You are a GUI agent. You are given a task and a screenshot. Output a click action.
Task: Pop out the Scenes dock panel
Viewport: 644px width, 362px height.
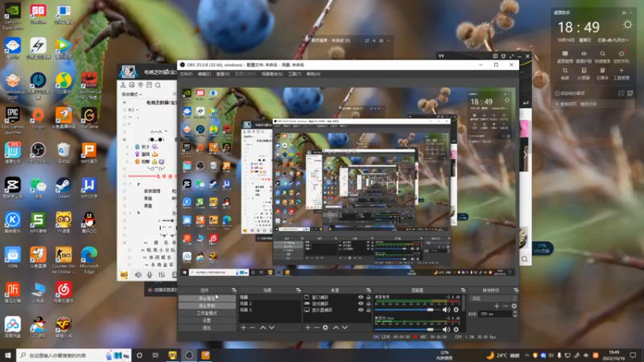click(299, 290)
